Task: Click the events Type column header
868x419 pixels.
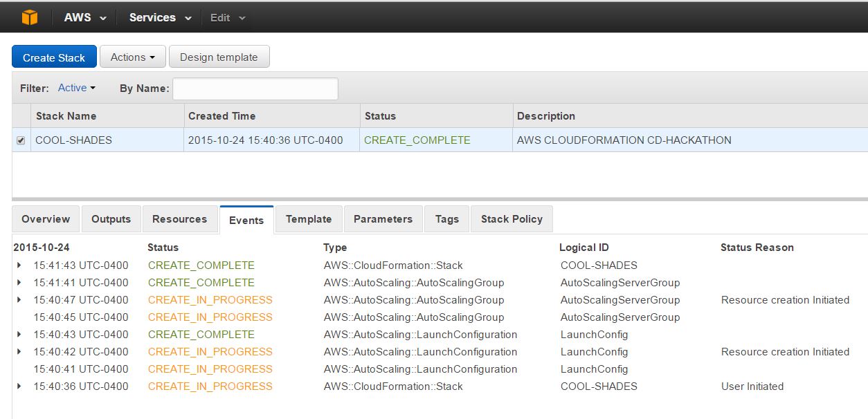Action: tap(335, 248)
